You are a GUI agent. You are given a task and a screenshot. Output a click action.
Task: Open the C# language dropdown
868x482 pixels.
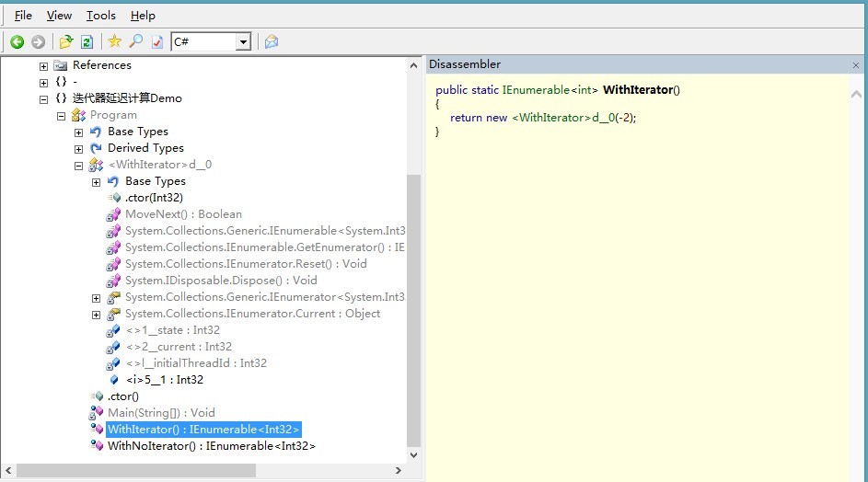point(242,42)
